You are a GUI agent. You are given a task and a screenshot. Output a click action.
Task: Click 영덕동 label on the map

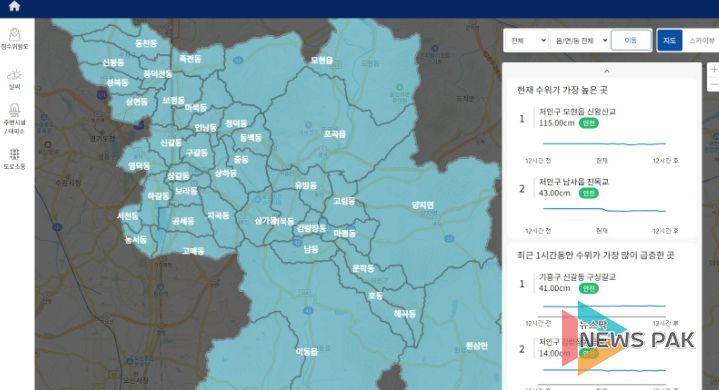(x=138, y=166)
